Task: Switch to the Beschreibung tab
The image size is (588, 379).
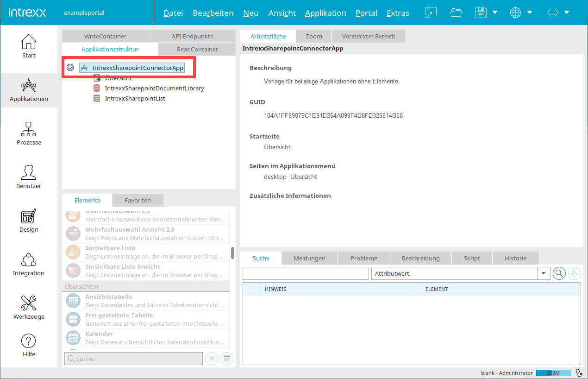Action: pyautogui.click(x=420, y=258)
